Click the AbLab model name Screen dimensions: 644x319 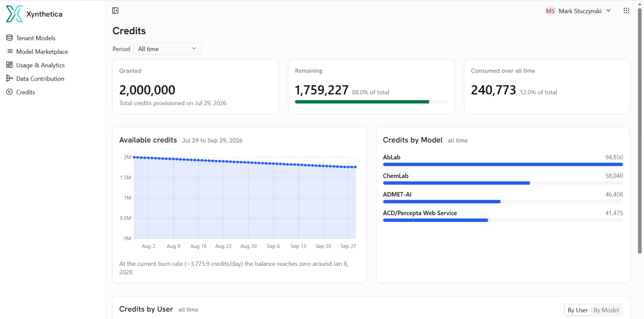(392, 157)
